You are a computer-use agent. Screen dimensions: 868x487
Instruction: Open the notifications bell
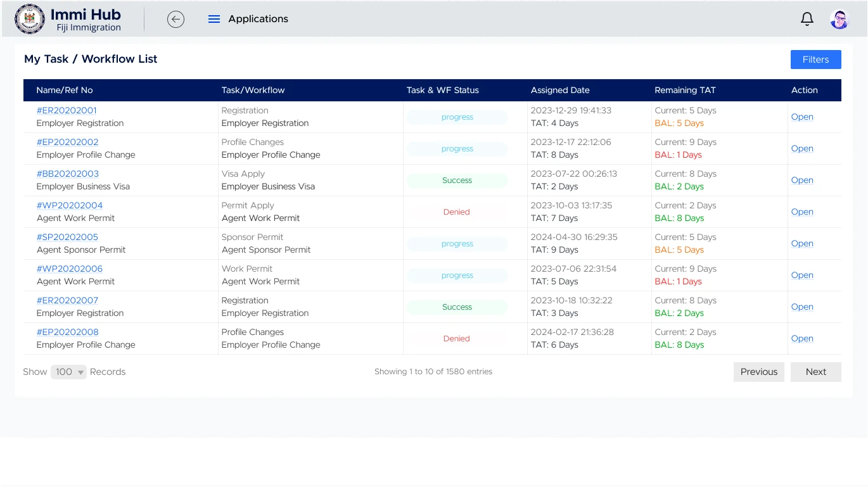(807, 19)
